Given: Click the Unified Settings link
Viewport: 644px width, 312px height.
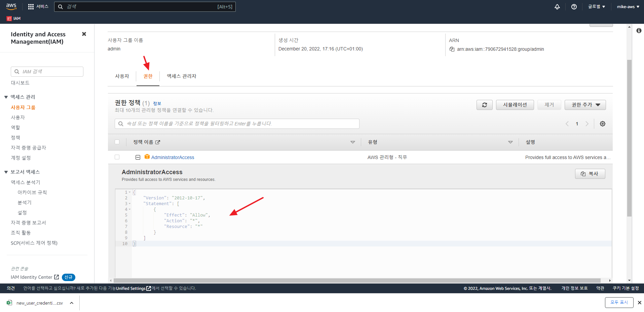Looking at the screenshot, I should (131, 288).
